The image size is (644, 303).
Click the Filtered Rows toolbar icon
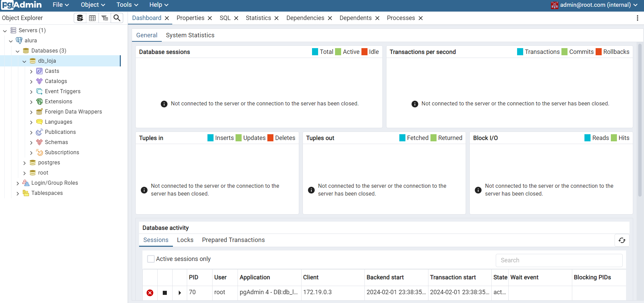tap(105, 18)
